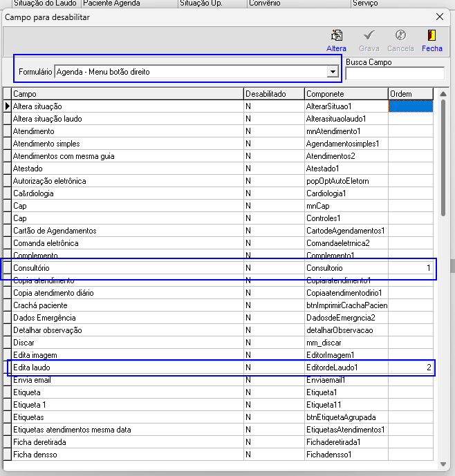Close the Campo para desabilitar dialog
This screenshot has width=455, height=476.
pos(440,17)
